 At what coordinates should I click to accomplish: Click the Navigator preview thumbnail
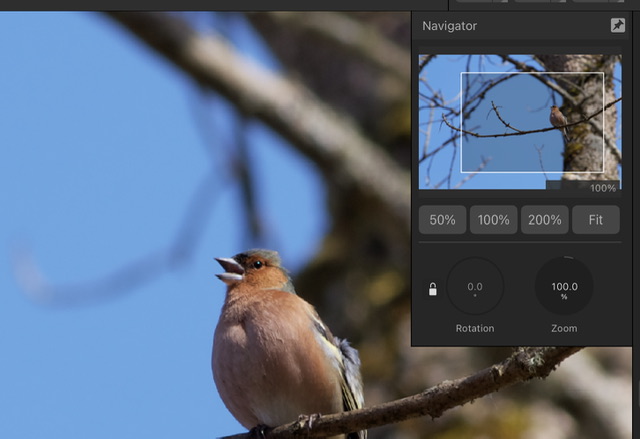520,122
